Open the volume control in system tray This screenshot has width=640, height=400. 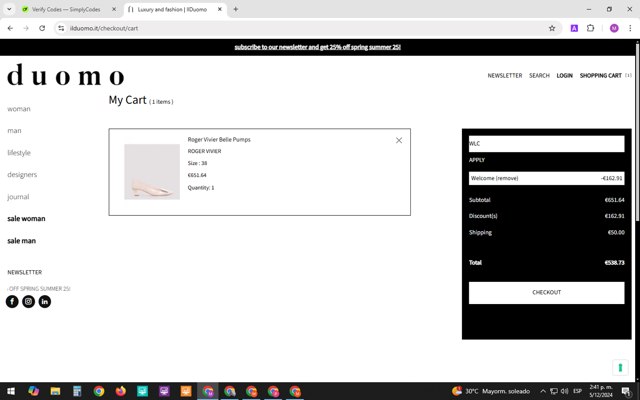click(564, 391)
